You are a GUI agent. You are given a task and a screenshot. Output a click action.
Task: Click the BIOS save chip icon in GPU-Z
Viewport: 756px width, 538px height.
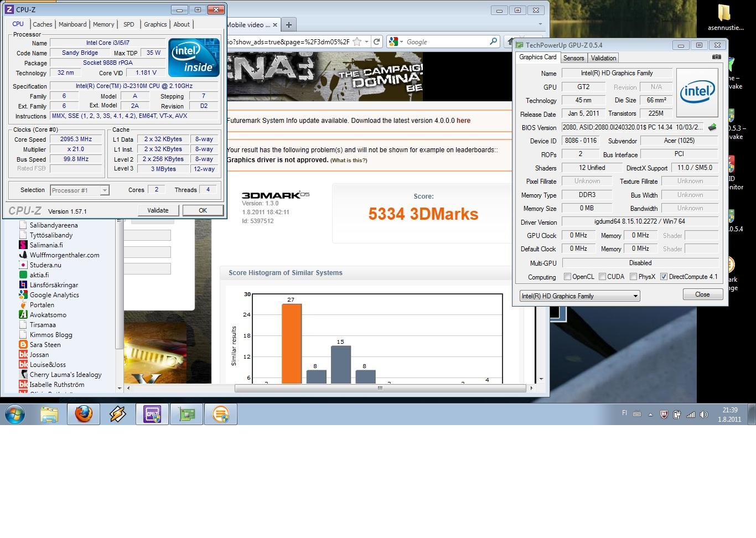tap(712, 127)
